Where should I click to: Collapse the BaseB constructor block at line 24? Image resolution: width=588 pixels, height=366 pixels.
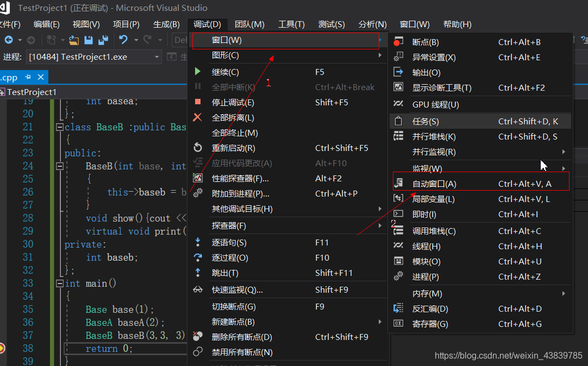[59, 166]
